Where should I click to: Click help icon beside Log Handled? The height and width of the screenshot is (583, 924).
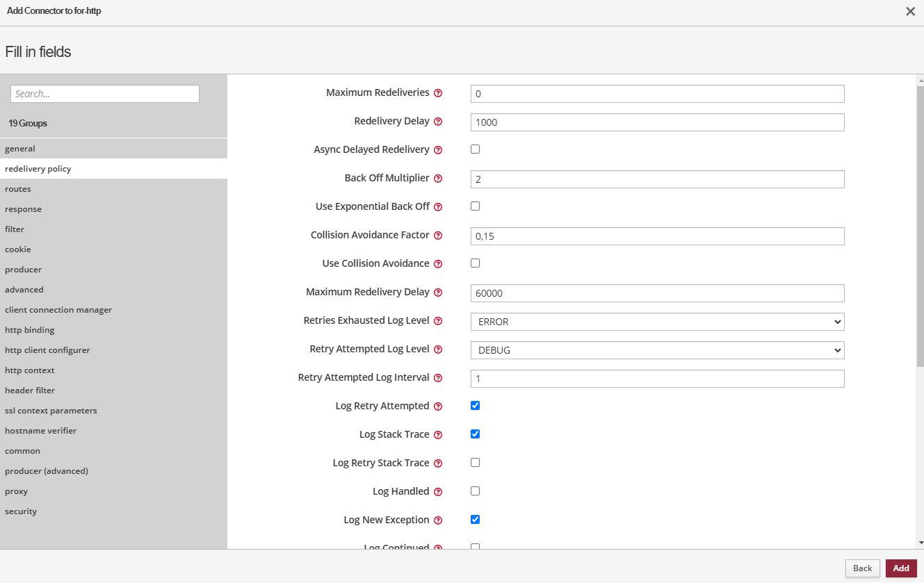[438, 492]
